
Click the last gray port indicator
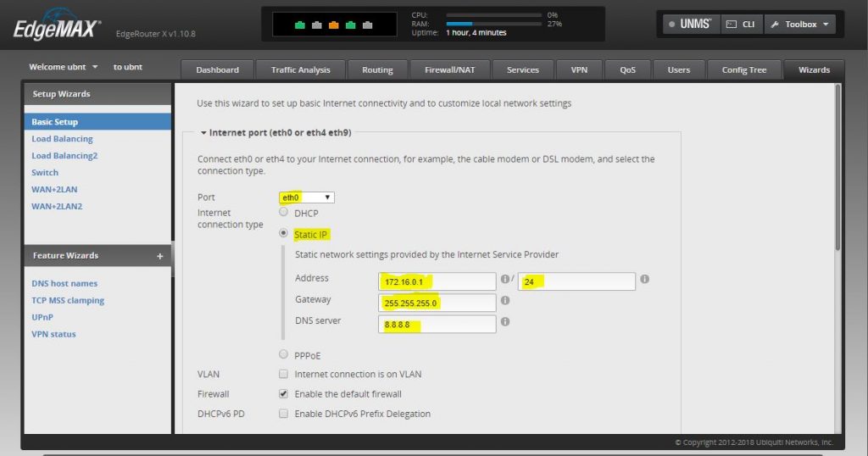(x=367, y=25)
